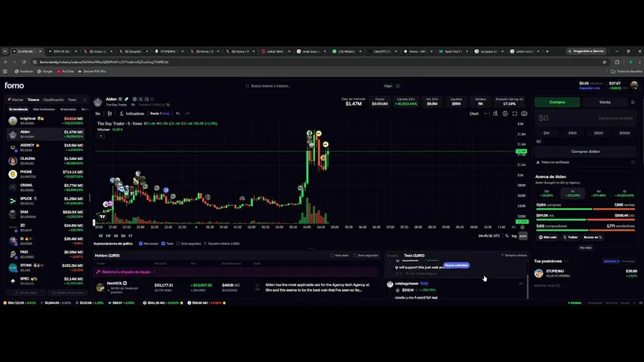Open the Abiertas positions dropdown

611,261
